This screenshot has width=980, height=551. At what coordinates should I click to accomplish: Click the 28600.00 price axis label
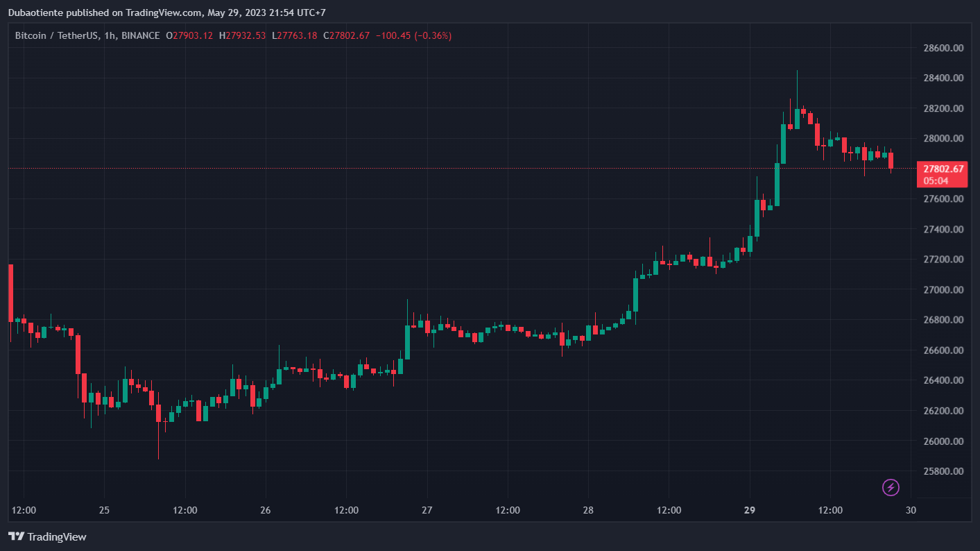click(941, 48)
